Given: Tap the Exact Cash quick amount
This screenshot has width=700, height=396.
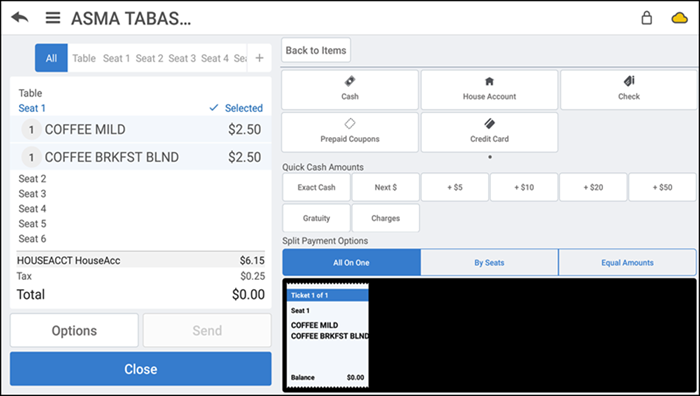Looking at the screenshot, I should (x=317, y=187).
